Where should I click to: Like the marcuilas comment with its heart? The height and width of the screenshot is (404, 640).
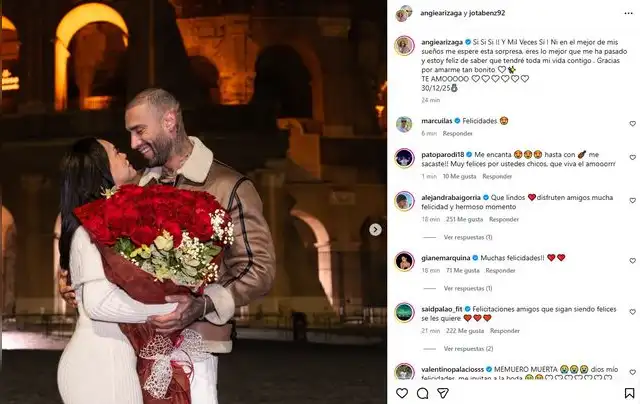632,124
